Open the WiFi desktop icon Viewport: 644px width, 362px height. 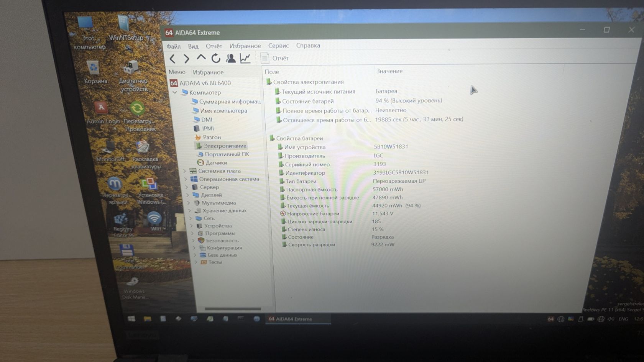pyautogui.click(x=155, y=221)
